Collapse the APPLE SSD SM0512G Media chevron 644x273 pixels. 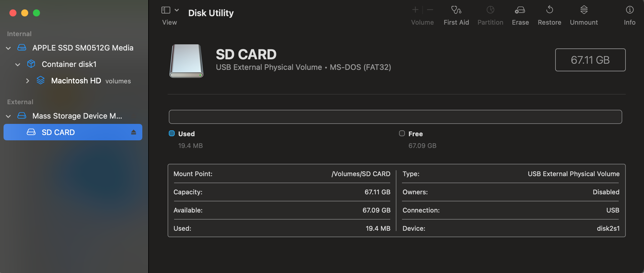coord(8,48)
